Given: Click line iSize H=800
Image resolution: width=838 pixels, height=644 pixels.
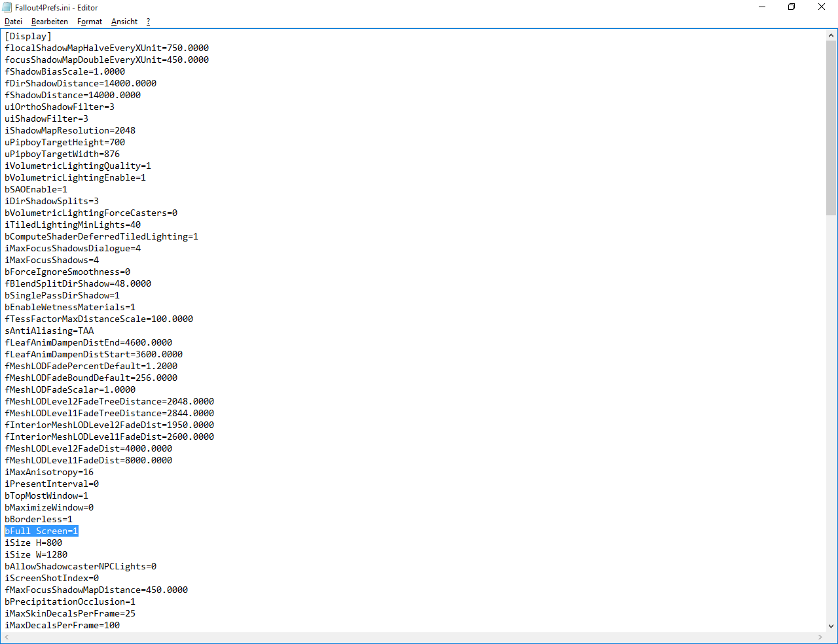Looking at the screenshot, I should coord(33,543).
